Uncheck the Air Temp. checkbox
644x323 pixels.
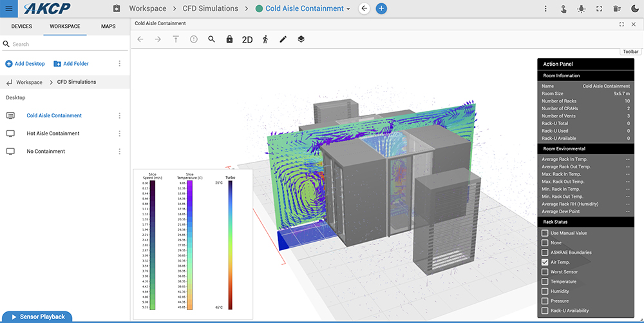click(545, 262)
